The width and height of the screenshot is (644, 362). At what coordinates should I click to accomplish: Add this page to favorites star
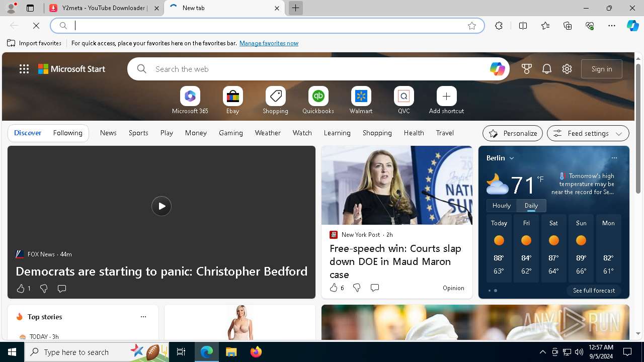472,26
